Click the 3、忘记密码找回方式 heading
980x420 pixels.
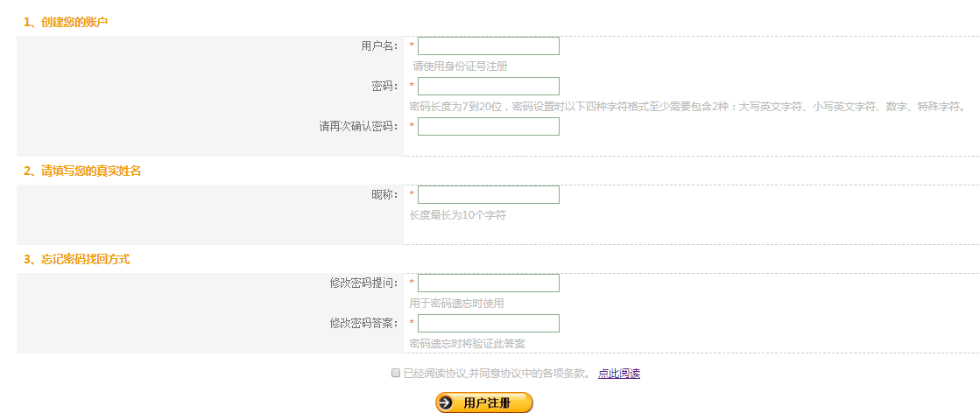point(77,259)
